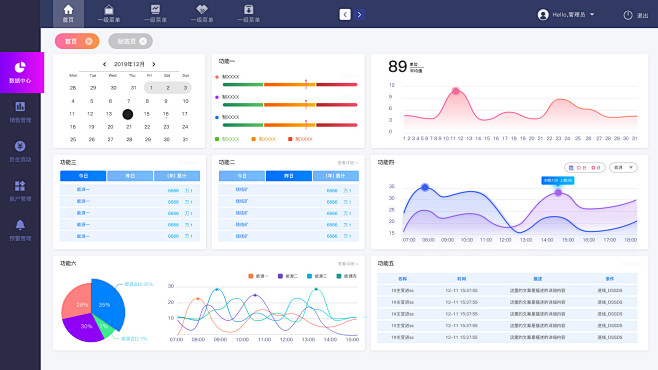Switch to 今日 tab in 功能三
Image resolution: width=658 pixels, height=370 pixels.
tap(83, 176)
